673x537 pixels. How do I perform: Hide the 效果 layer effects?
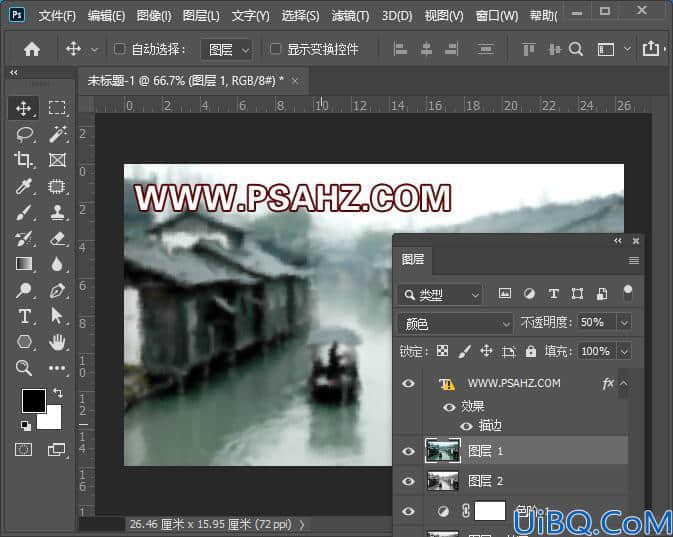pyautogui.click(x=449, y=407)
